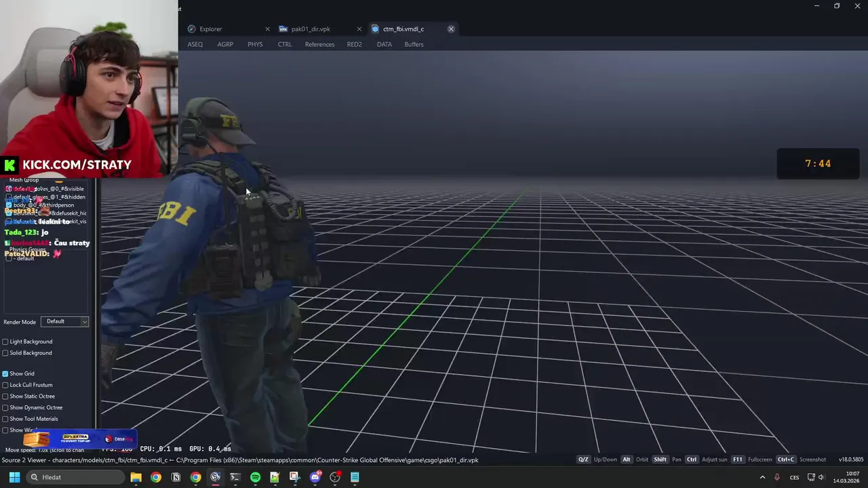The width and height of the screenshot is (868, 488).
Task: Toggle the default physics group checkbox
Action: coord(9,258)
